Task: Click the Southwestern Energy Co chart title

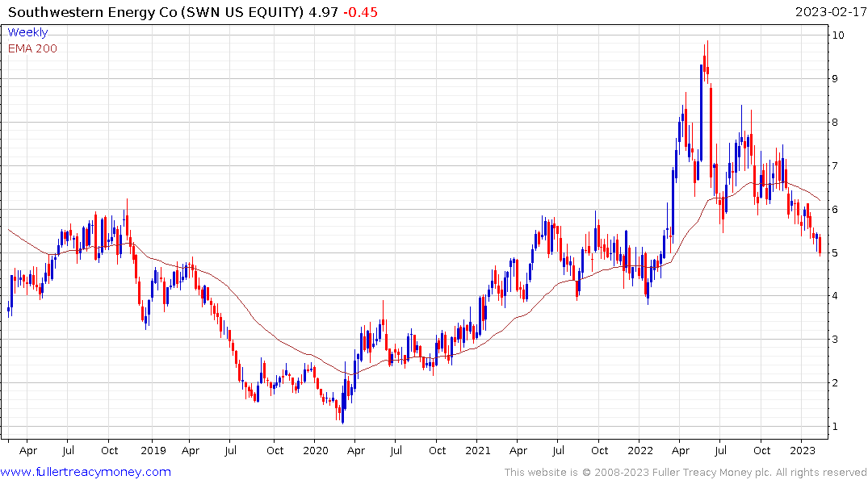Action: click(x=156, y=12)
